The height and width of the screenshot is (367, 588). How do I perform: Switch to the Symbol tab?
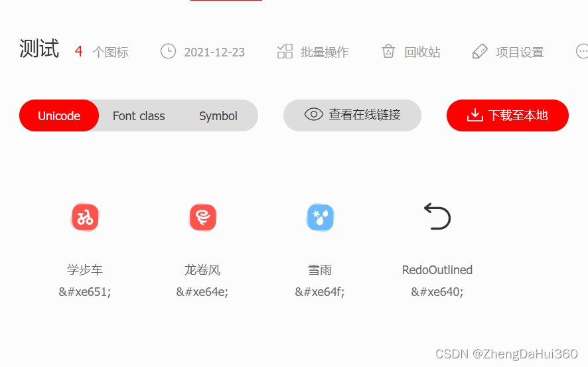218,116
